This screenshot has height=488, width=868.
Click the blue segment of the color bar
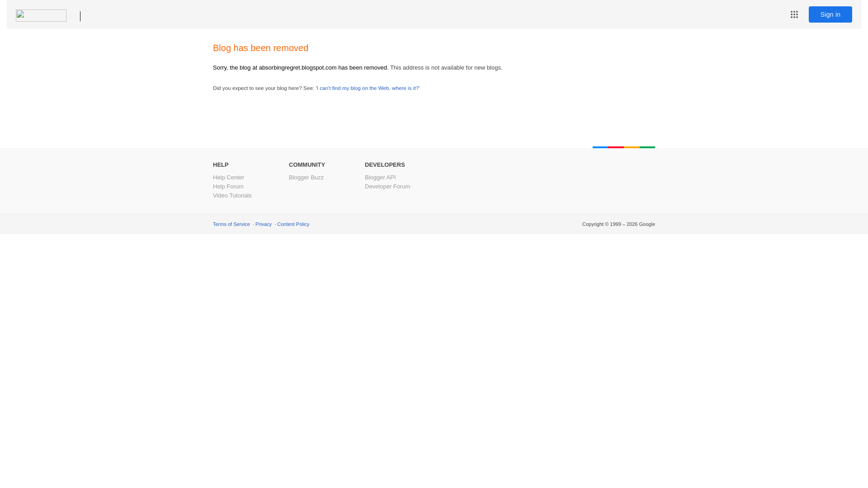coord(600,147)
